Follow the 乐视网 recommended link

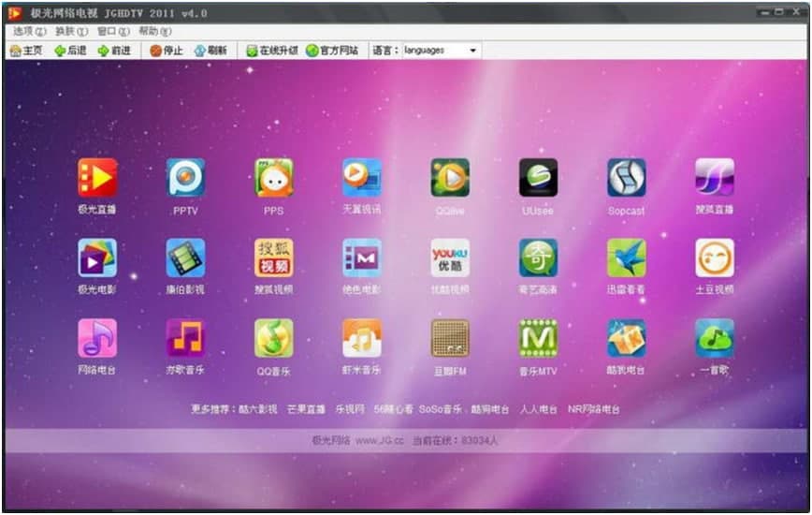tap(350, 409)
